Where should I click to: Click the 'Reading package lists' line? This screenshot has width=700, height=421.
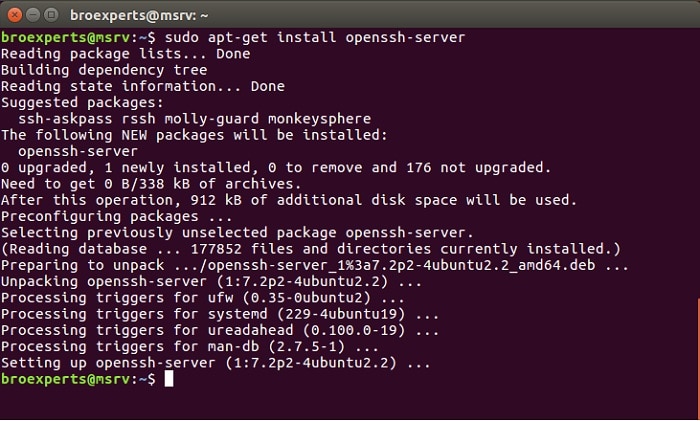click(125, 54)
